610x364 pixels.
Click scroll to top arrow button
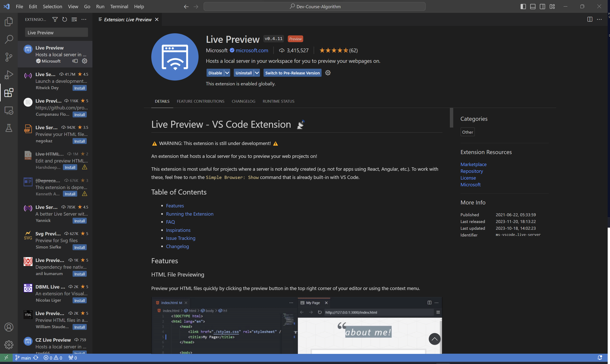[x=434, y=339]
